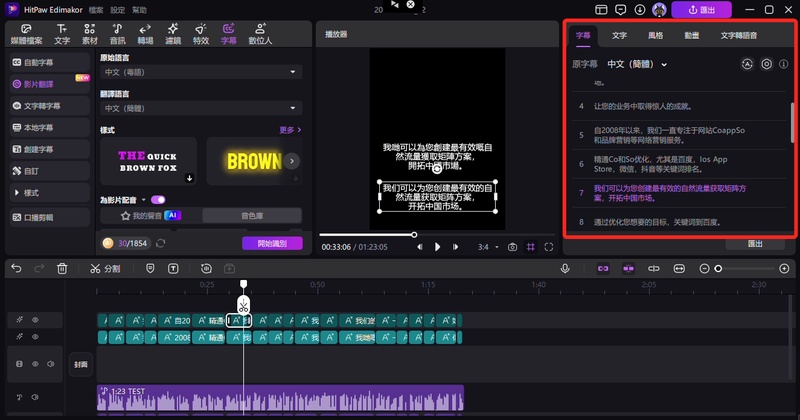Toggle visibility of the first subtitle track

35,320
